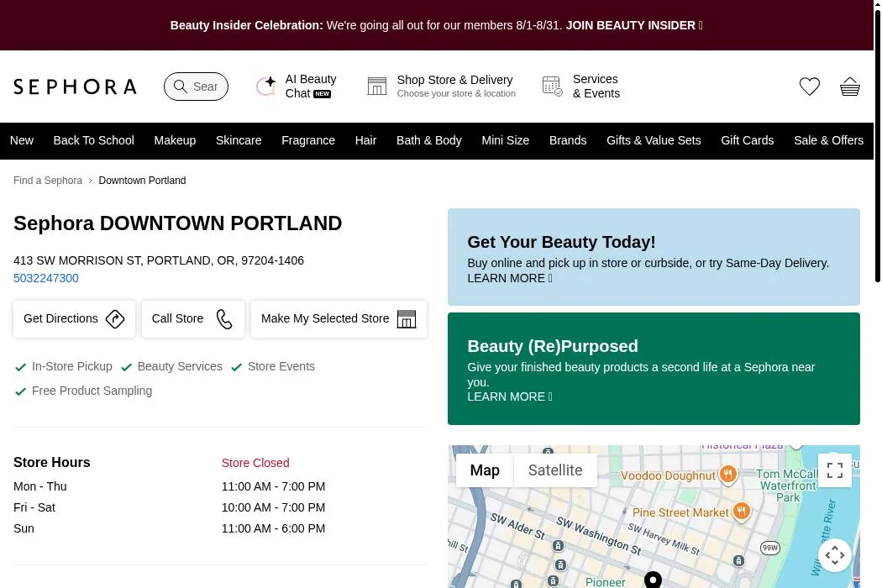The width and height of the screenshot is (882, 588).
Task: Open the Mini Size menu
Action: click(x=505, y=140)
